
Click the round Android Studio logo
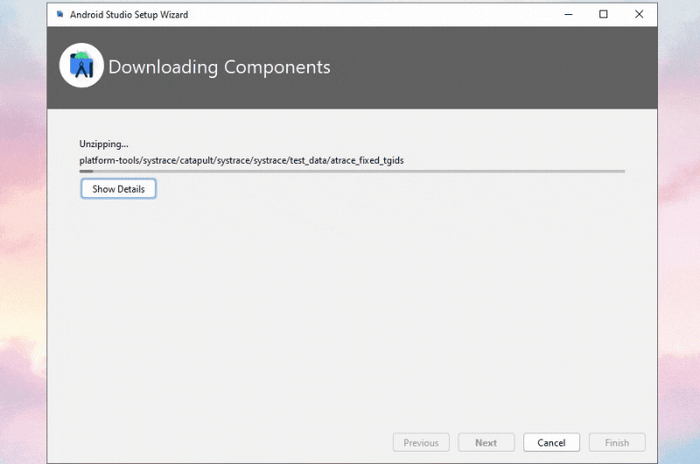tap(81, 66)
